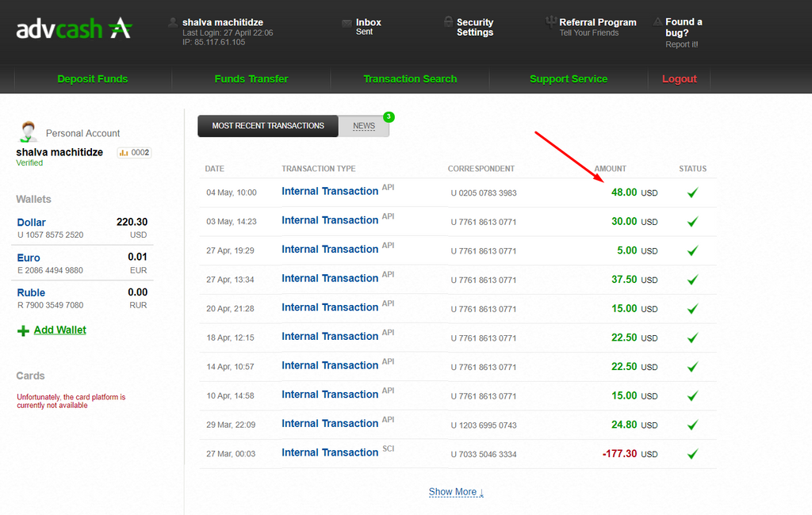This screenshot has width=812, height=515.
Task: Click the user profile icon beside shalva machitidze
Action: pyautogui.click(x=173, y=22)
